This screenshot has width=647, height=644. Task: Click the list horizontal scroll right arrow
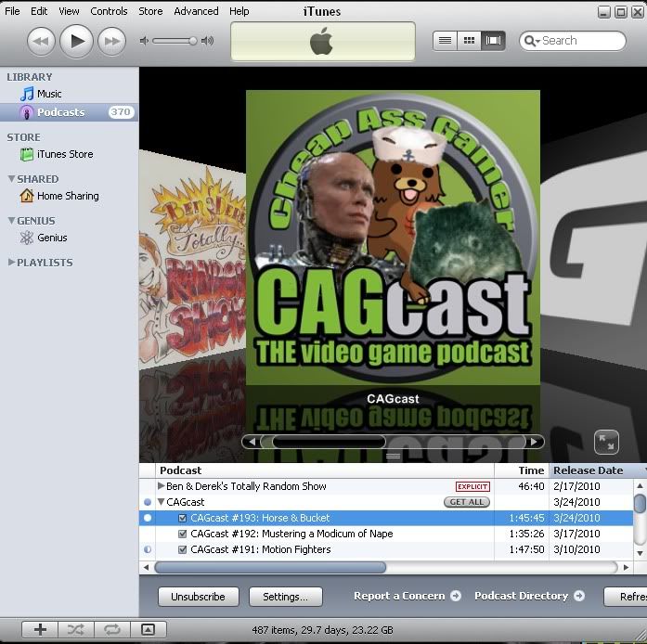click(x=626, y=567)
